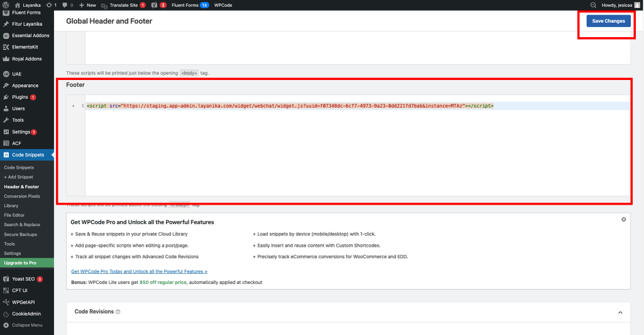The image size is (644, 335).
Task: Open the Get WPCode Pro Today link
Action: pyautogui.click(x=139, y=271)
